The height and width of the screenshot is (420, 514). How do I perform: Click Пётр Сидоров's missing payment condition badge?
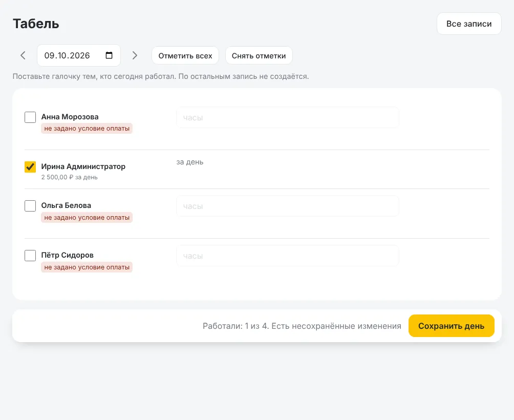[x=87, y=267]
